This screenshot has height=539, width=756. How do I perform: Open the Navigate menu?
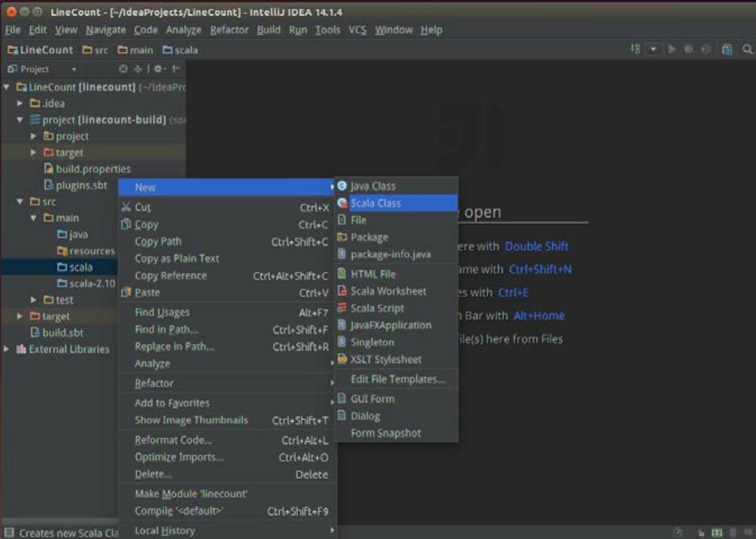tap(106, 30)
